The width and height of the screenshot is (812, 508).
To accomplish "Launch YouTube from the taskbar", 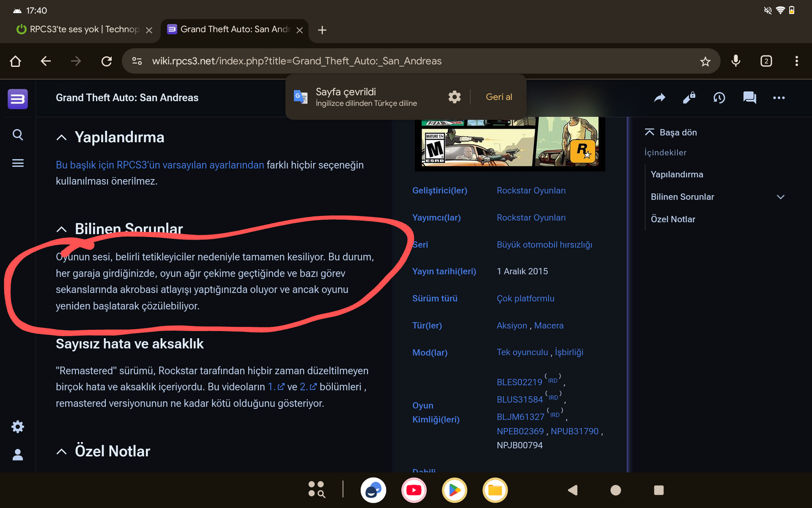I will pos(414,490).
